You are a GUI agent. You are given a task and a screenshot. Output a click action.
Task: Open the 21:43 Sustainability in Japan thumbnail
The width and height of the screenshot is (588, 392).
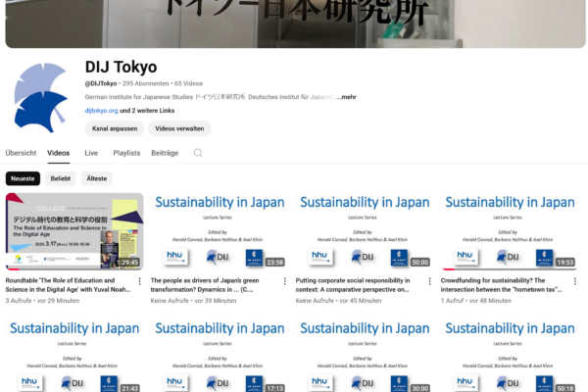pos(74,356)
